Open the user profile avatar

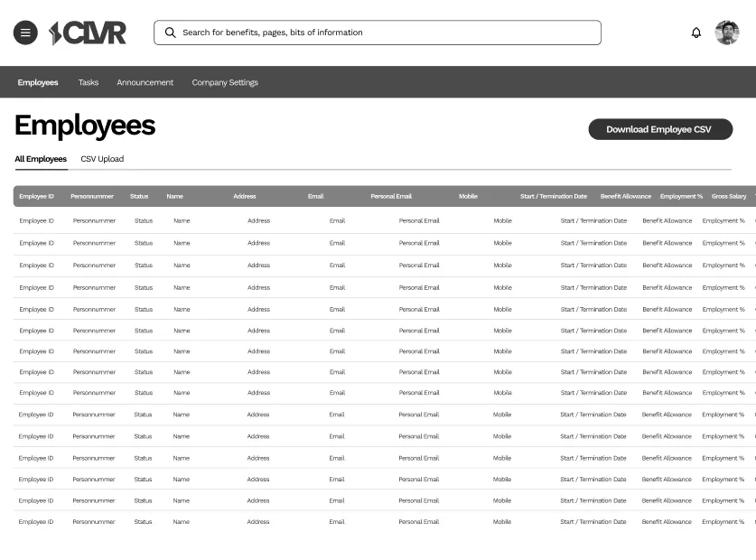[x=727, y=33]
